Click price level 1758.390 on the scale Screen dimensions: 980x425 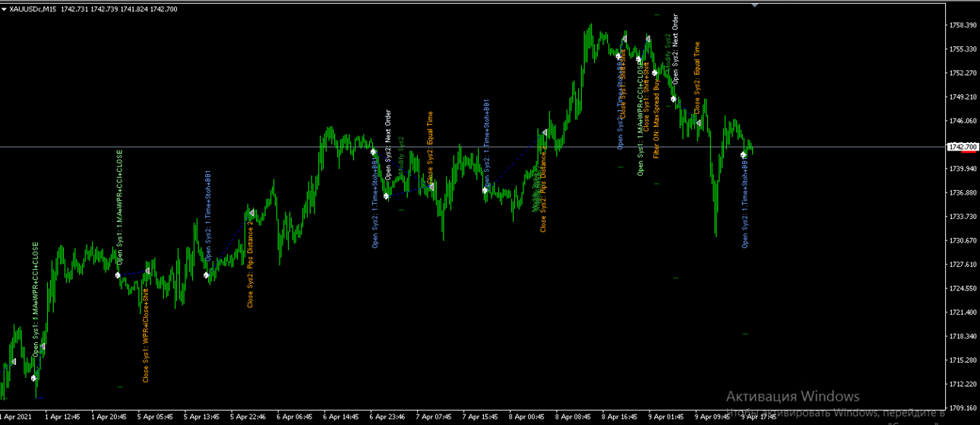963,25
